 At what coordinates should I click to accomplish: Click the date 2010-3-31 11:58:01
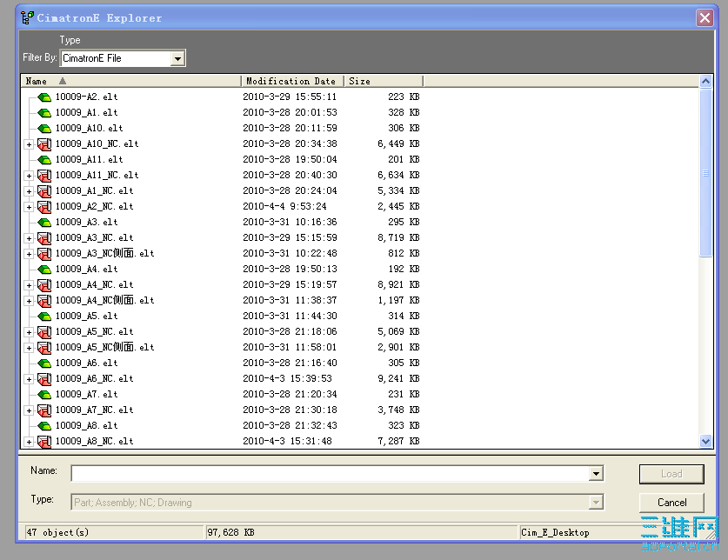[290, 348]
